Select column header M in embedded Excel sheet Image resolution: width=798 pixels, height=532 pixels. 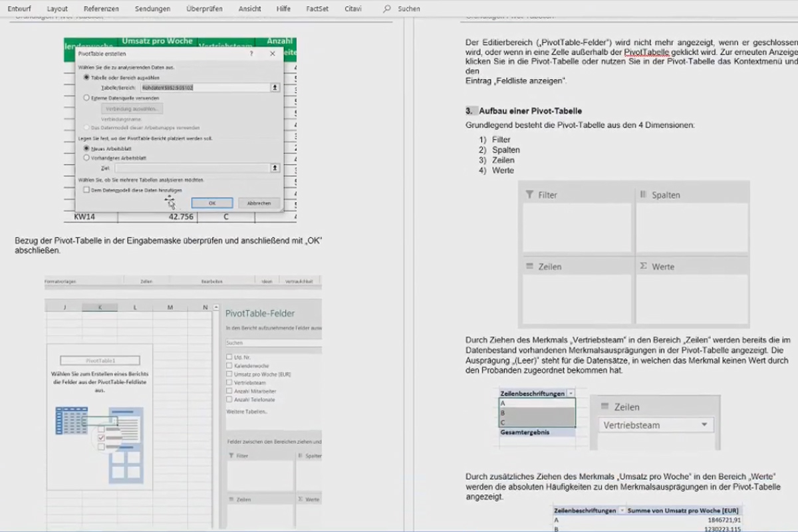tap(170, 307)
